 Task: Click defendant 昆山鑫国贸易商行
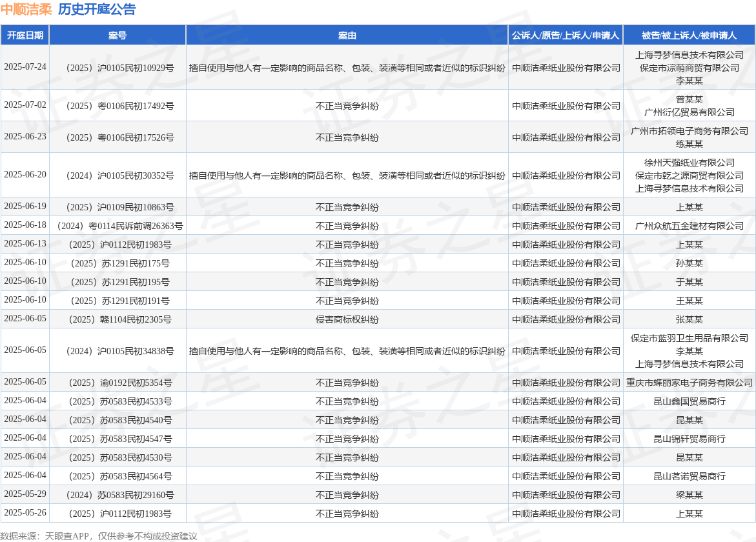point(689,402)
